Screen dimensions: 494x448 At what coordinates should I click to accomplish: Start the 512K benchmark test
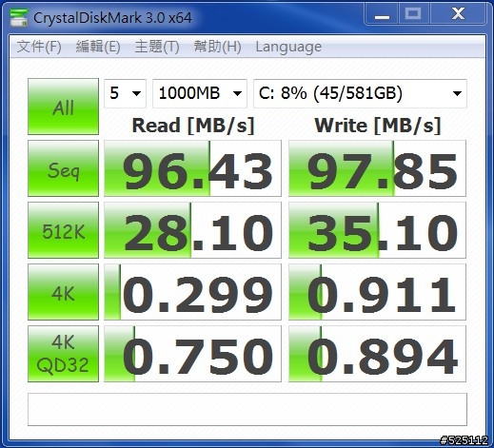[63, 230]
